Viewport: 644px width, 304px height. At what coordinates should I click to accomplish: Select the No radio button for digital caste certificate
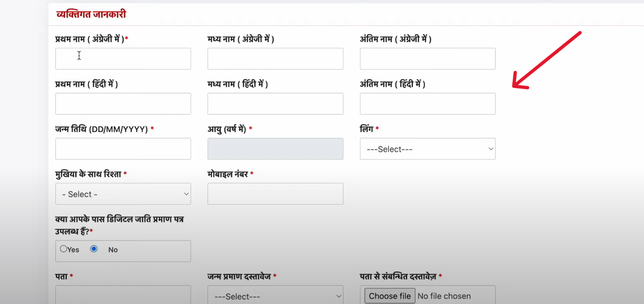coord(94,249)
